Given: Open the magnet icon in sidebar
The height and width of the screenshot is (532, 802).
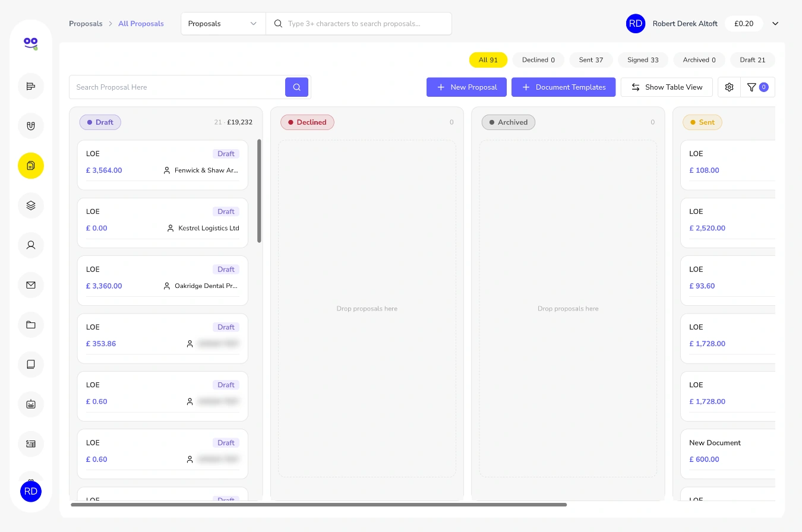Looking at the screenshot, I should click(x=31, y=126).
